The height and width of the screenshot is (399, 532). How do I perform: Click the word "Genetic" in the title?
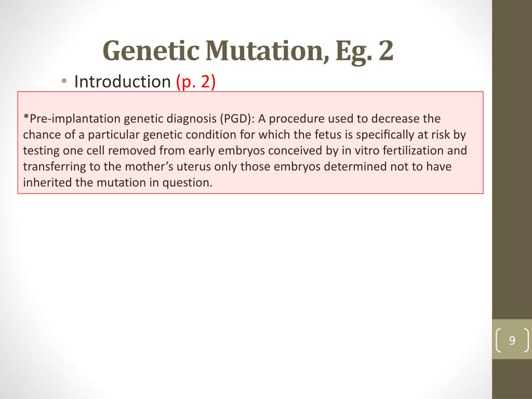[x=151, y=50]
